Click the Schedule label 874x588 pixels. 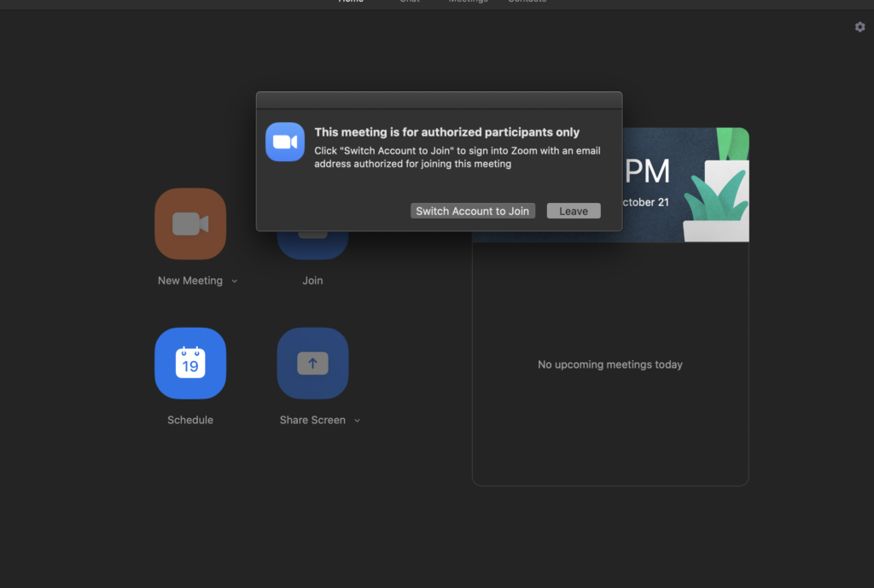click(190, 420)
